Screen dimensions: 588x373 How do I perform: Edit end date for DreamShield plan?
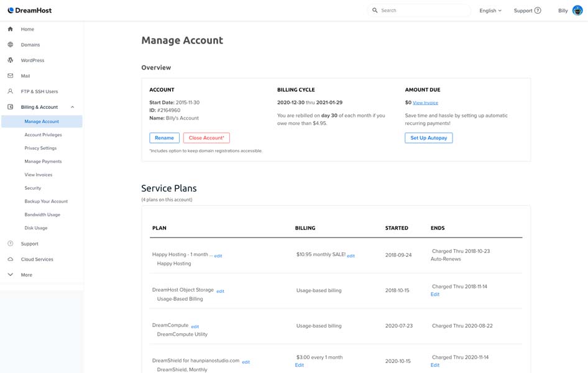(435, 365)
